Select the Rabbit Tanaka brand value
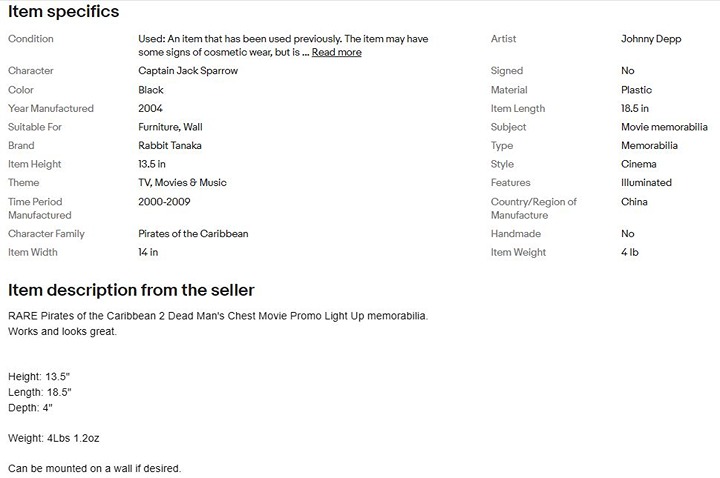This screenshot has height=478, width=720. [x=170, y=146]
